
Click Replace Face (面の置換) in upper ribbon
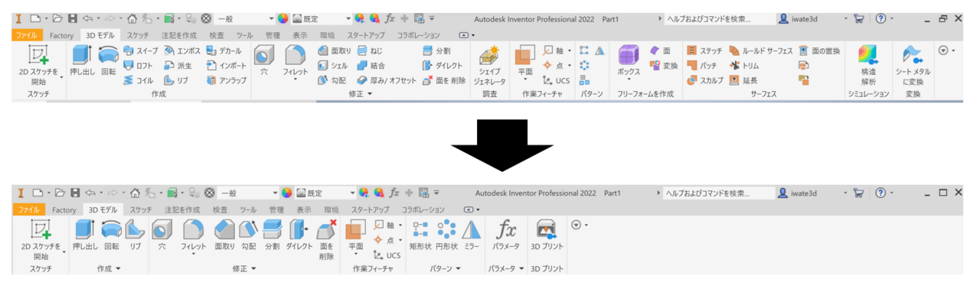click(x=819, y=51)
